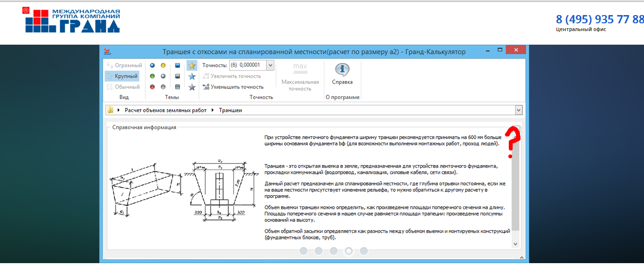Switch view size to Крупный
The height and width of the screenshot is (268, 644).
tap(122, 76)
